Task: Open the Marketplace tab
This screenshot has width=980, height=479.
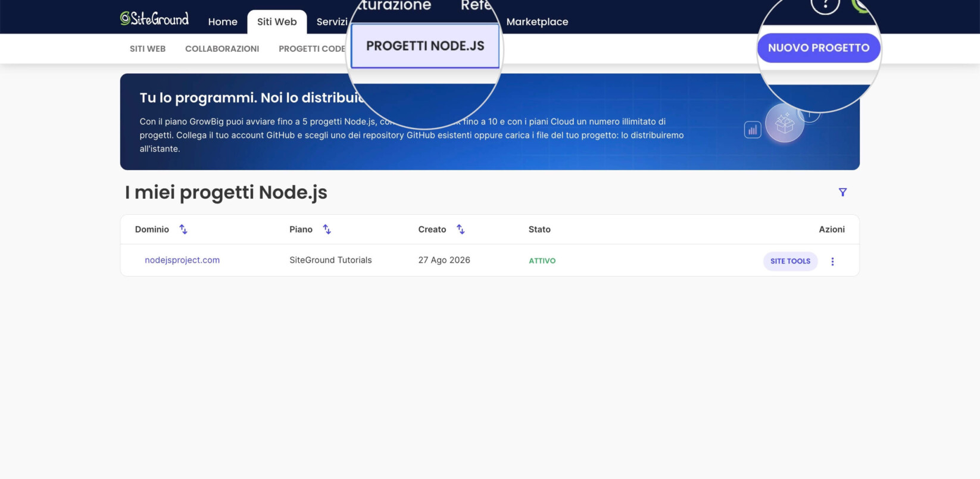Action: coord(537,22)
